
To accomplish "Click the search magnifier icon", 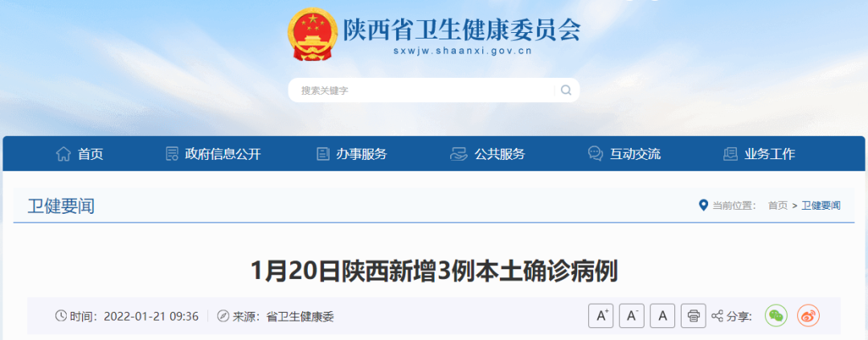I will pos(566,90).
